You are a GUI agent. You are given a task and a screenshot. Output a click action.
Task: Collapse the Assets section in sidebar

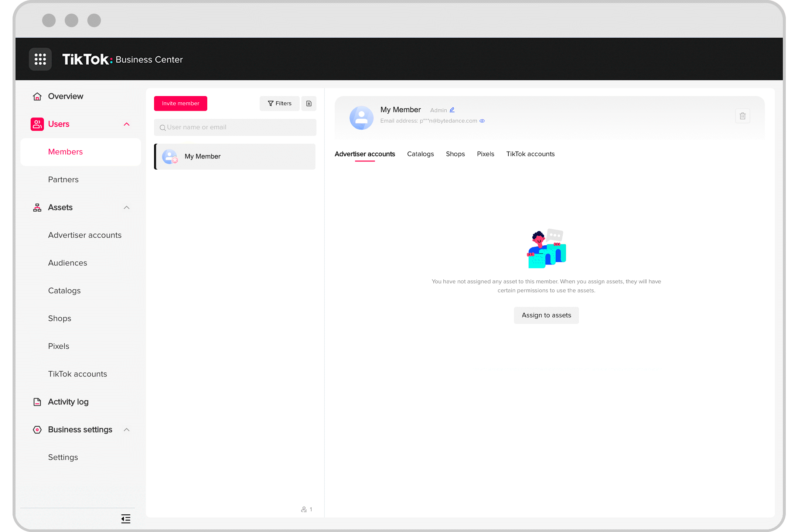click(126, 207)
